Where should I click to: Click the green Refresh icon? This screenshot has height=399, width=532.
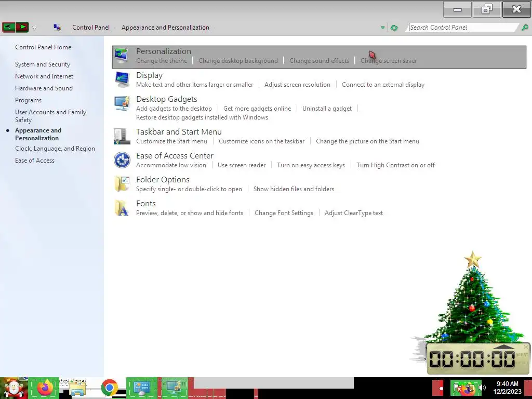click(x=394, y=28)
